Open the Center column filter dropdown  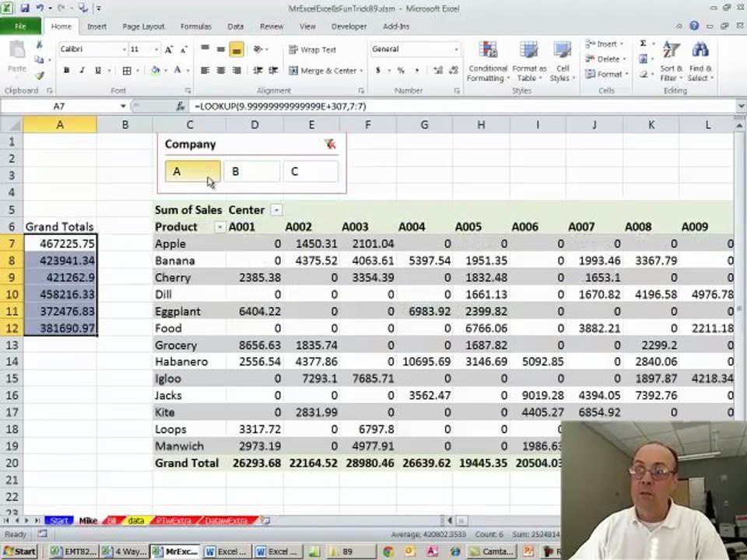tap(276, 210)
